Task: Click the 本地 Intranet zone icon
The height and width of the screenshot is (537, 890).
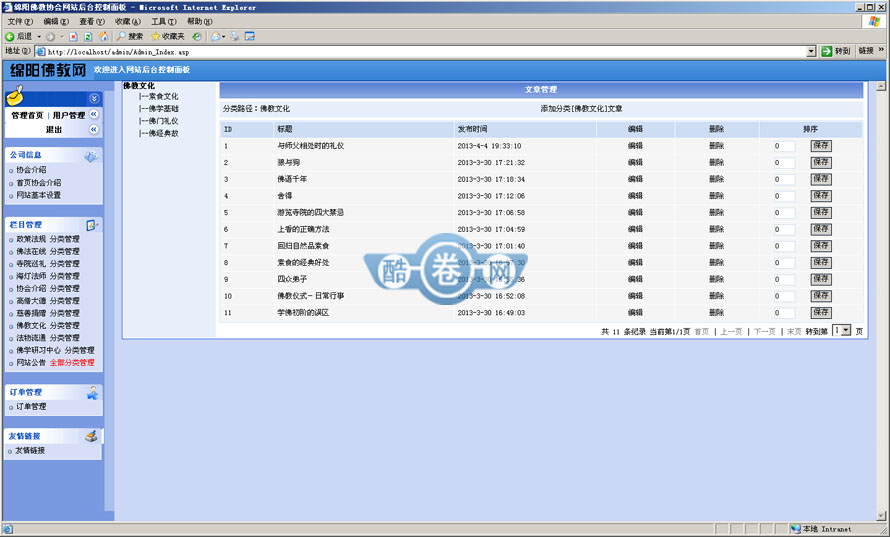Action: [x=795, y=528]
